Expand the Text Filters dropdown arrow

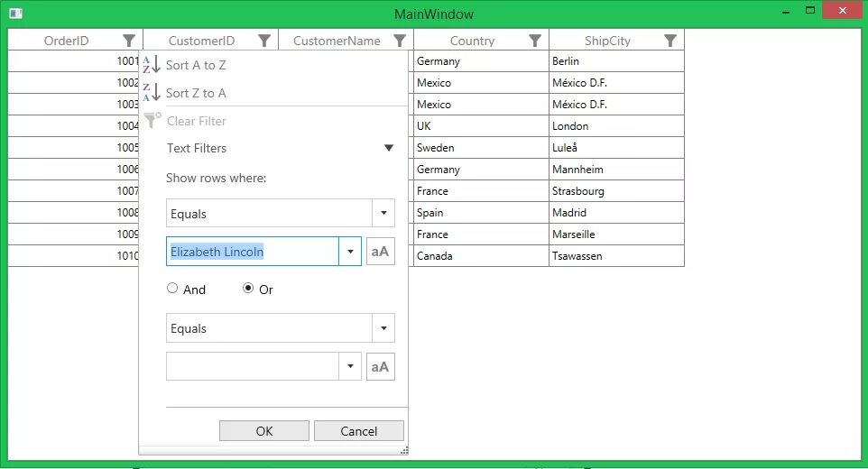[x=389, y=148]
